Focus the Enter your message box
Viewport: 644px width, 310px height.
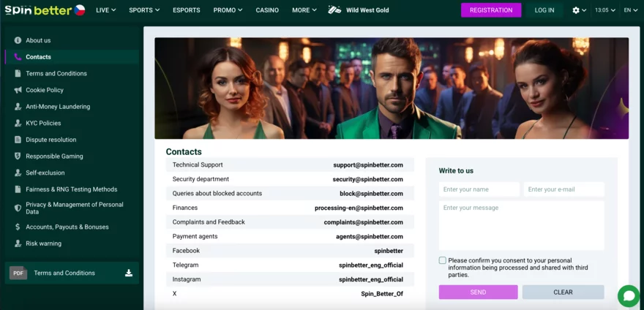[522, 225]
